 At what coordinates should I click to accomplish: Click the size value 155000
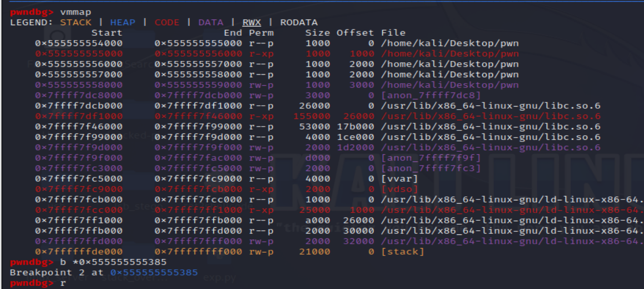tap(312, 116)
